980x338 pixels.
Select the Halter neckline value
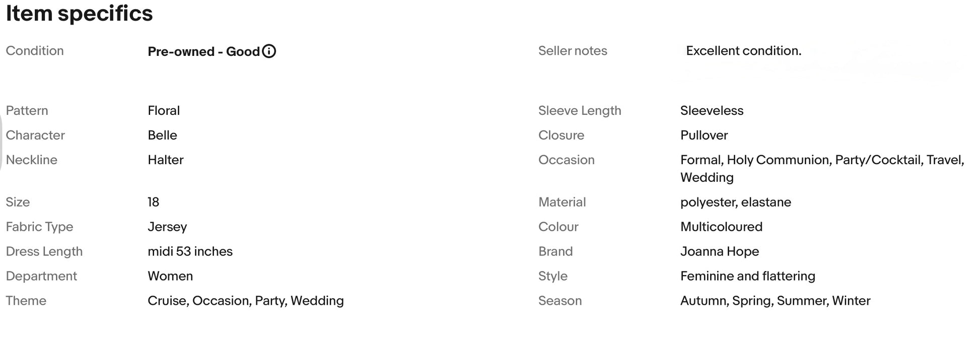coord(165,160)
